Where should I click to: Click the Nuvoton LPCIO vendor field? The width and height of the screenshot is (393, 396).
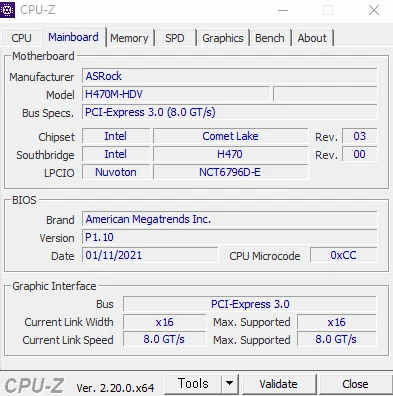coord(116,172)
